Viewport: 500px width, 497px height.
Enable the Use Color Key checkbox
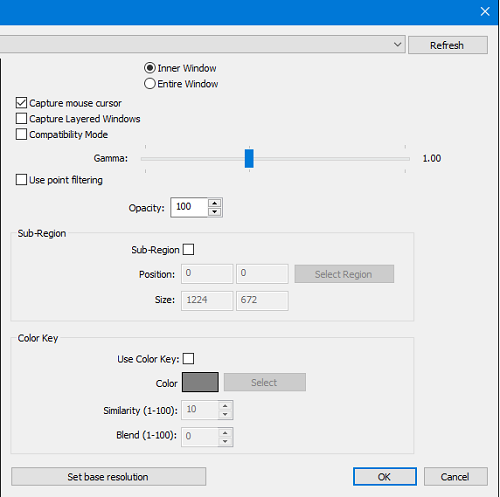point(188,359)
